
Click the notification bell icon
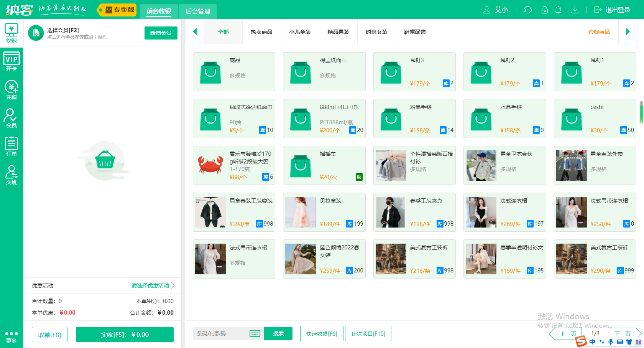558,10
